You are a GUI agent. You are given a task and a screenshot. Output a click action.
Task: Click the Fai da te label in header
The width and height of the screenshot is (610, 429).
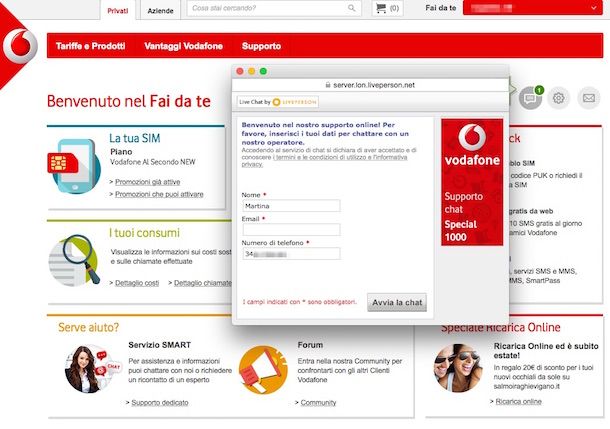click(441, 8)
